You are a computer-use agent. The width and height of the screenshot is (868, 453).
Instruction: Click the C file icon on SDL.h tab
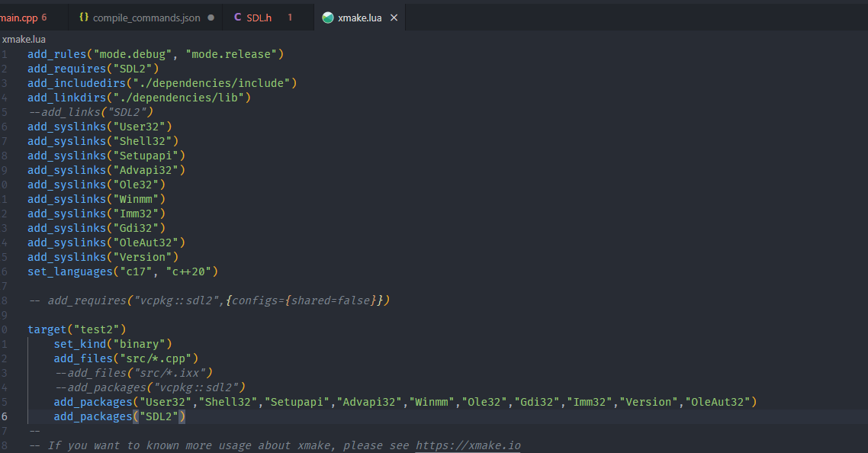pos(237,18)
